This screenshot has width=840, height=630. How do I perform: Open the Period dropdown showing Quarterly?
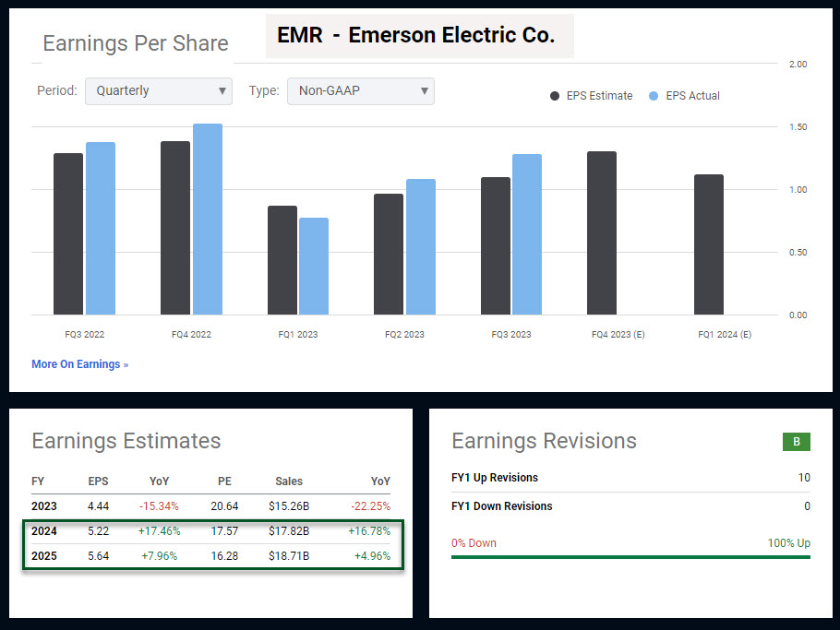pyautogui.click(x=158, y=91)
